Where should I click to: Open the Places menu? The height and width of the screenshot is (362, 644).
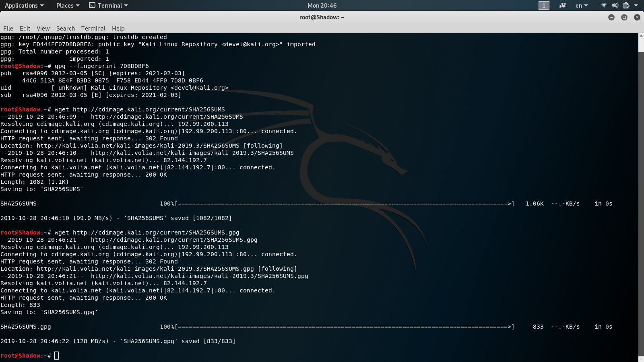click(68, 5)
